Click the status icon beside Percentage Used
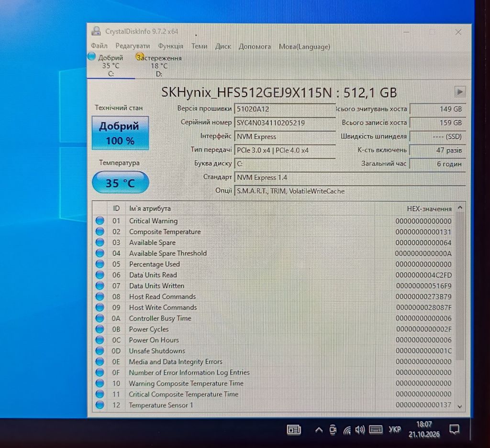 tap(100, 264)
